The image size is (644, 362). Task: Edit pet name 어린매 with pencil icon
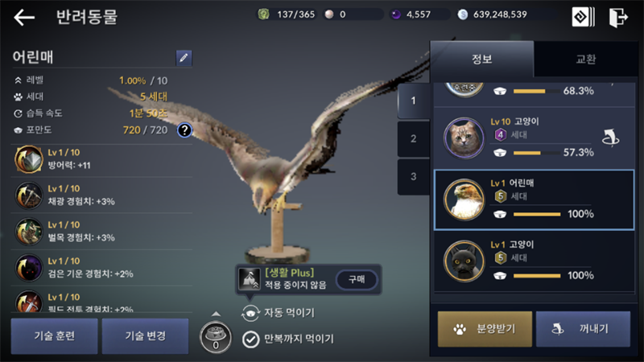pyautogui.click(x=184, y=57)
